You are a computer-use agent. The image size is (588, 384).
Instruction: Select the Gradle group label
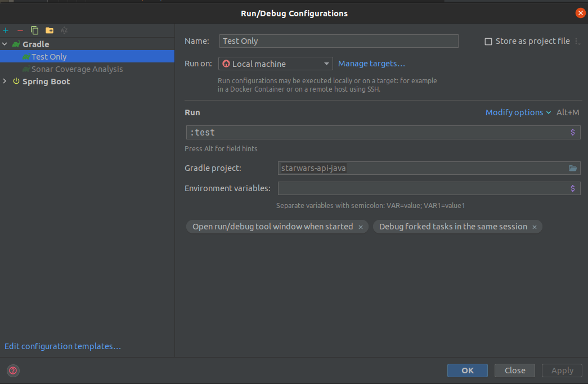35,44
